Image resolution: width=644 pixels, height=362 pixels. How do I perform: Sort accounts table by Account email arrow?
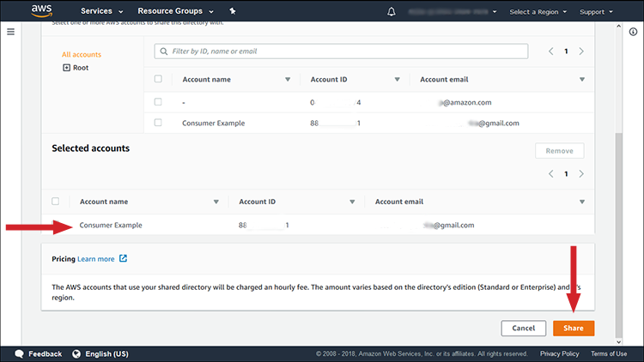pyautogui.click(x=582, y=80)
